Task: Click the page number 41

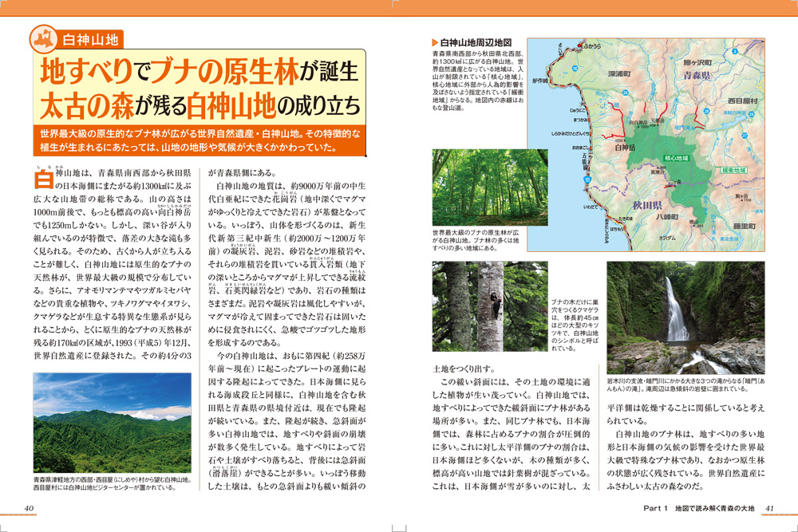Action: tap(769, 507)
